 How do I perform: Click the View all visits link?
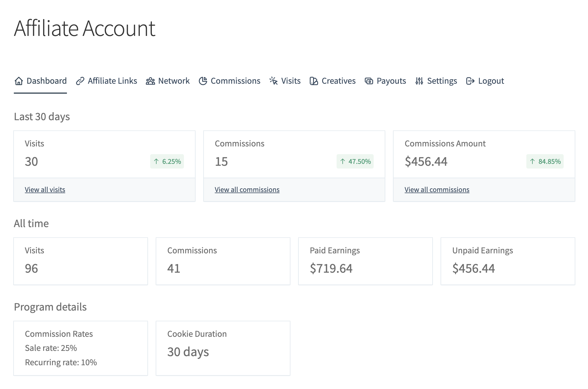click(45, 190)
